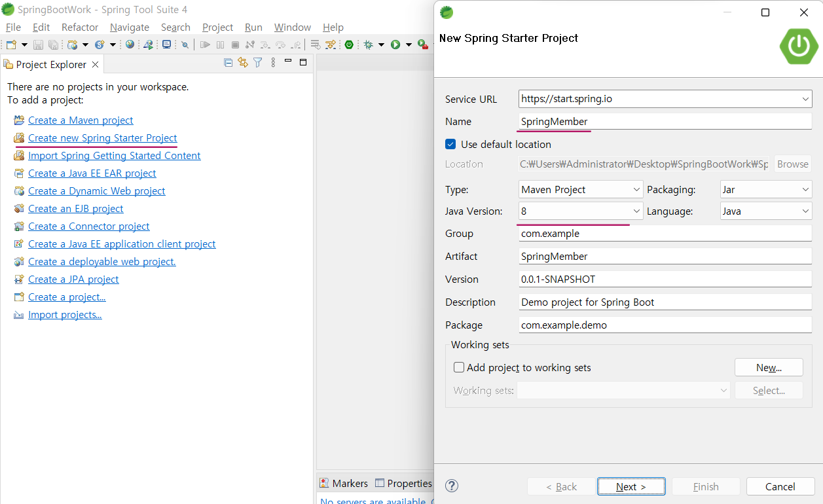Click the Resume debug icon
Viewport: 823px width, 504px height.
point(205,45)
